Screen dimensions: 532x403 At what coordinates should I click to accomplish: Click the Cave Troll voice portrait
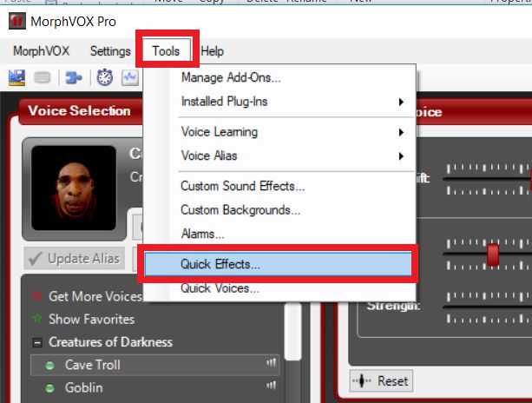(74, 188)
